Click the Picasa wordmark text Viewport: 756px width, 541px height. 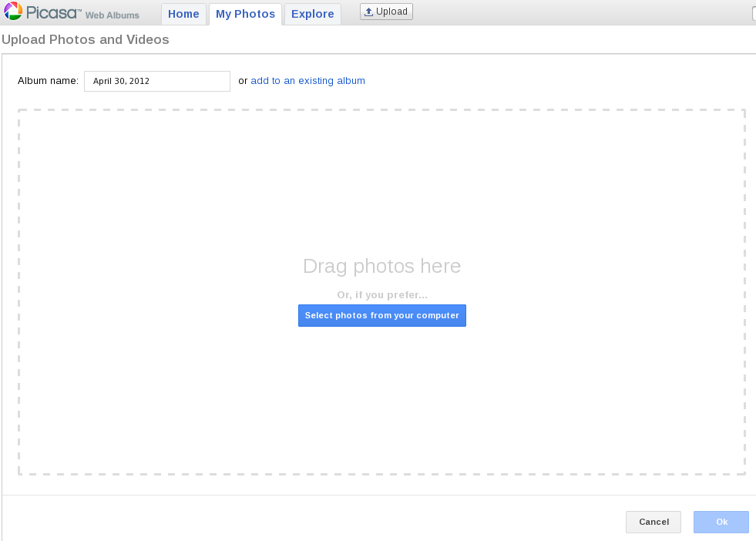point(53,12)
